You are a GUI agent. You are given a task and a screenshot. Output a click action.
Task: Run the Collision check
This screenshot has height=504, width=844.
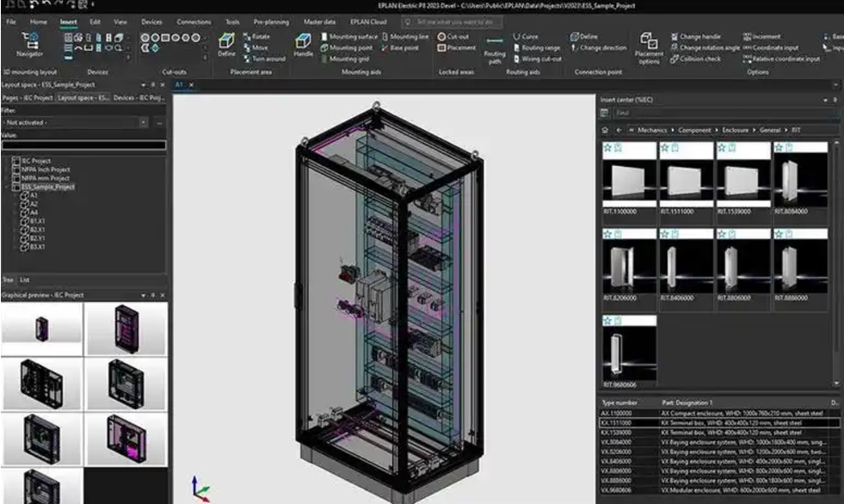point(695,59)
